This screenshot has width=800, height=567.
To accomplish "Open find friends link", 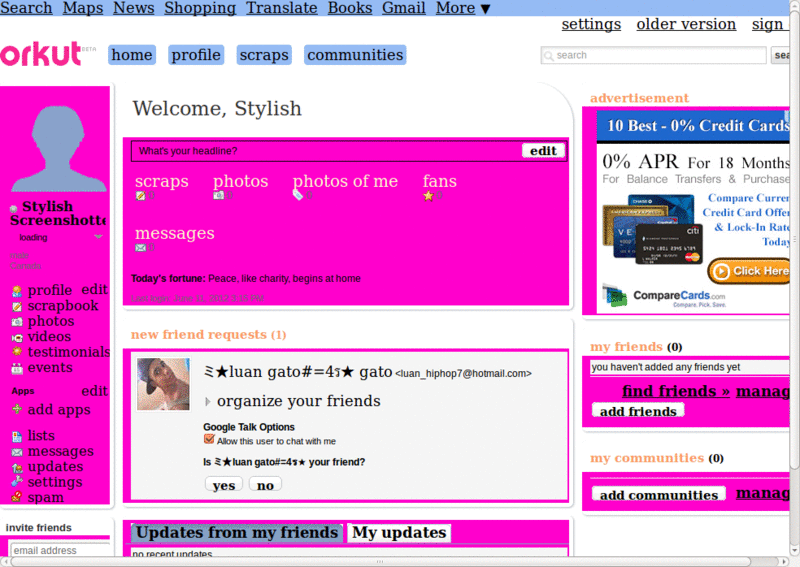I will pyautogui.click(x=676, y=391).
